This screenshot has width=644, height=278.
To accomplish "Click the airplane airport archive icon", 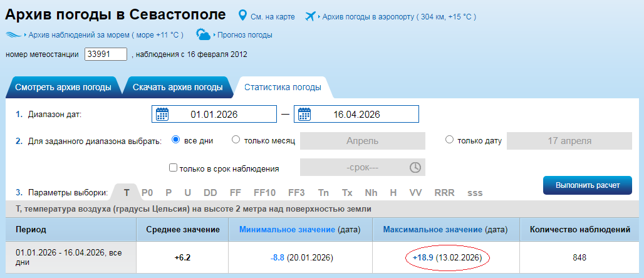I will pyautogui.click(x=310, y=16).
